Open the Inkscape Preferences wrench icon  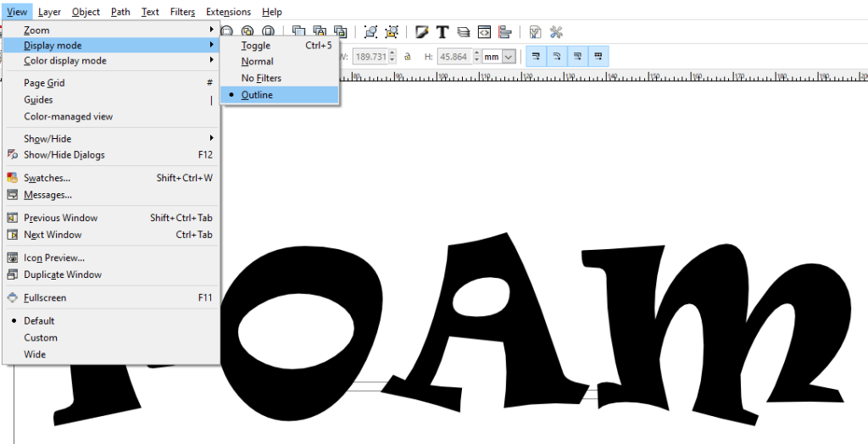tap(556, 31)
